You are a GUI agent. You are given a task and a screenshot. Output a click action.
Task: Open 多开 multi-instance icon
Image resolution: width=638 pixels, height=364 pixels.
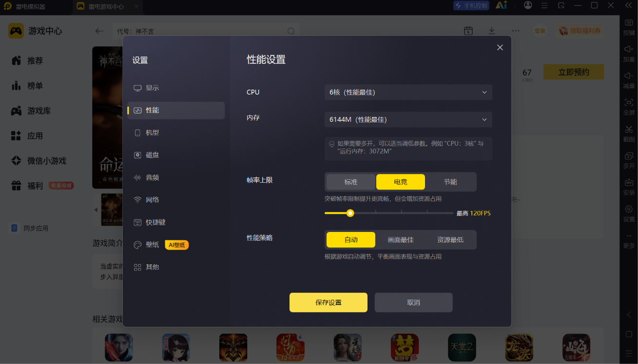[x=629, y=160]
